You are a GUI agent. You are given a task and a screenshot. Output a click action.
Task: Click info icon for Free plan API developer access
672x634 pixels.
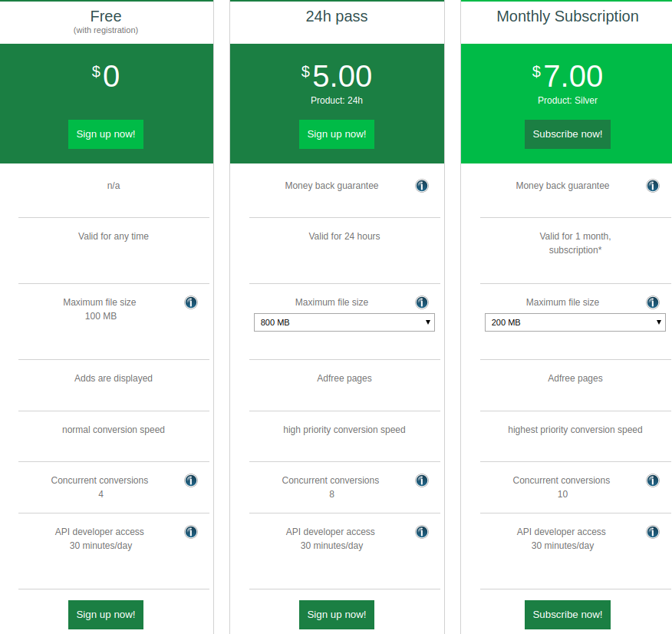point(191,532)
